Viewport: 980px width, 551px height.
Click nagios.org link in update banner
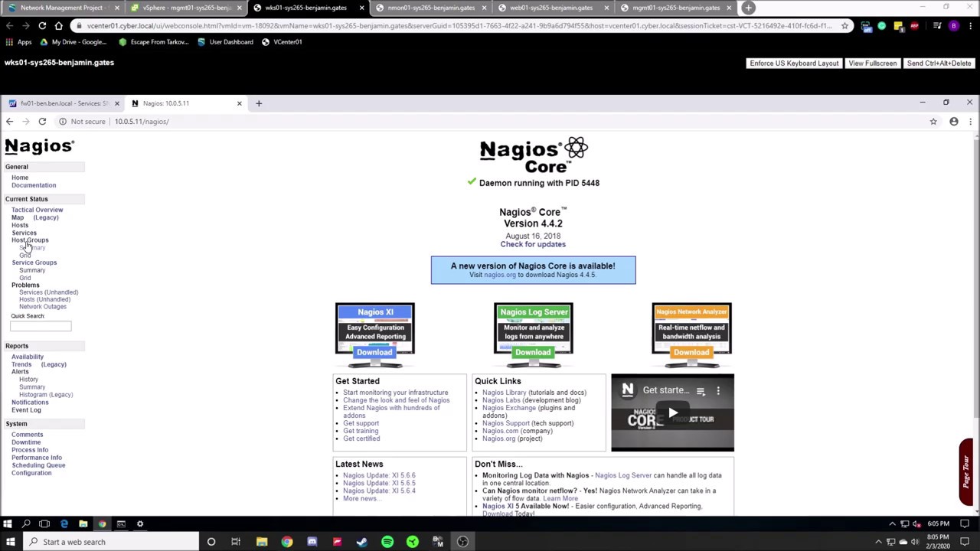(x=500, y=275)
